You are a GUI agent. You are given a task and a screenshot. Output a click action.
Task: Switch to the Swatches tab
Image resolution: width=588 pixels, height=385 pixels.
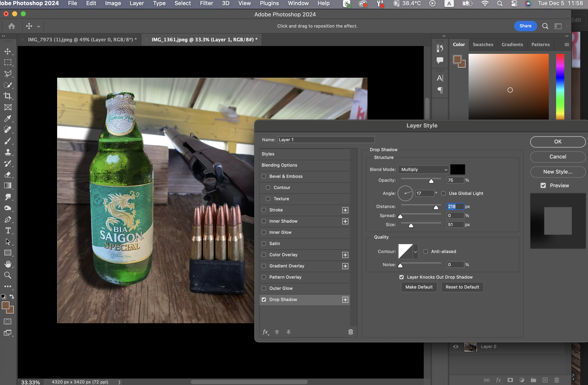tap(483, 45)
